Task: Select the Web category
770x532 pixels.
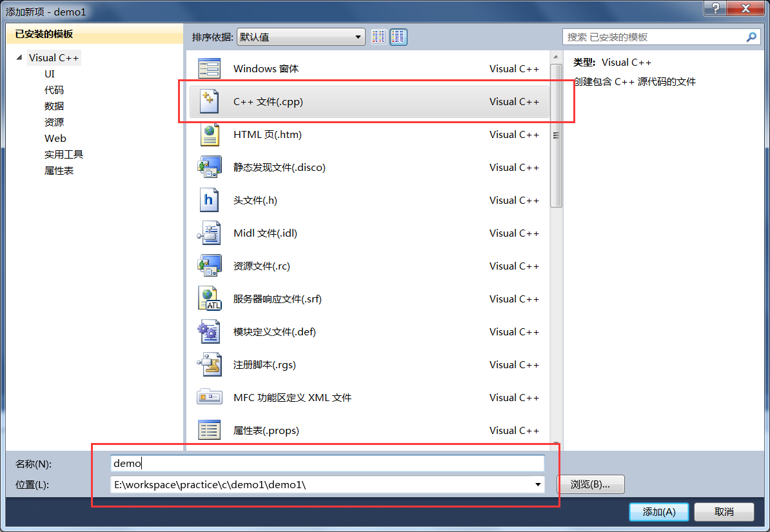Action: (55, 139)
